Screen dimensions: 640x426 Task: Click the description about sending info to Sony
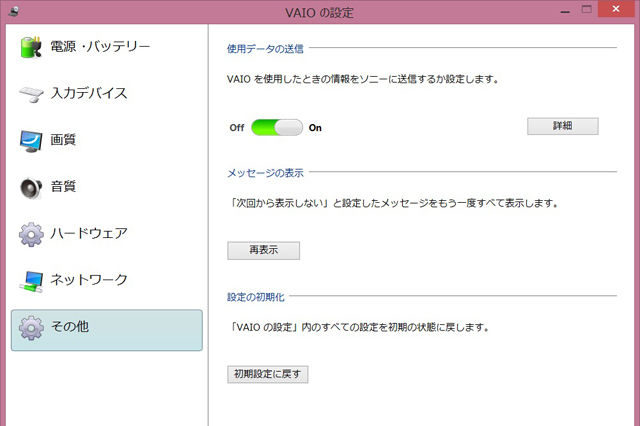(363, 79)
